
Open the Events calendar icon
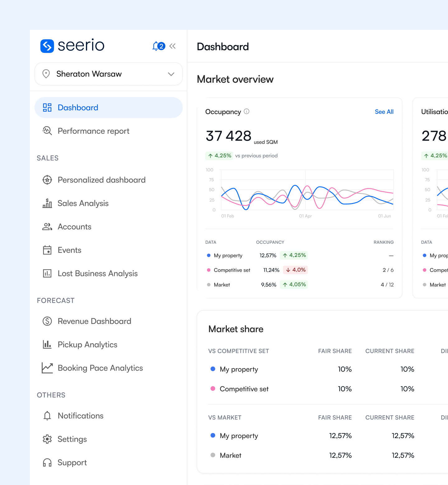(x=47, y=250)
